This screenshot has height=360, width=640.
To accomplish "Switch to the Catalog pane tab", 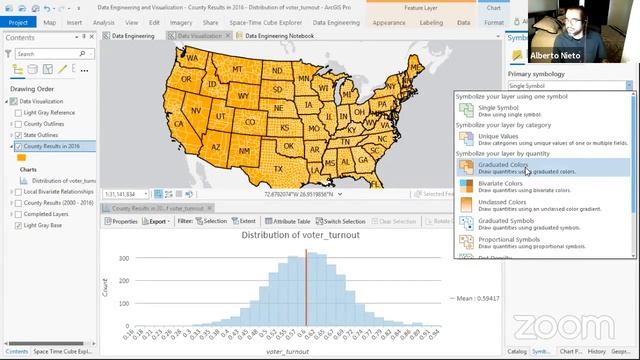I will click(x=517, y=351).
